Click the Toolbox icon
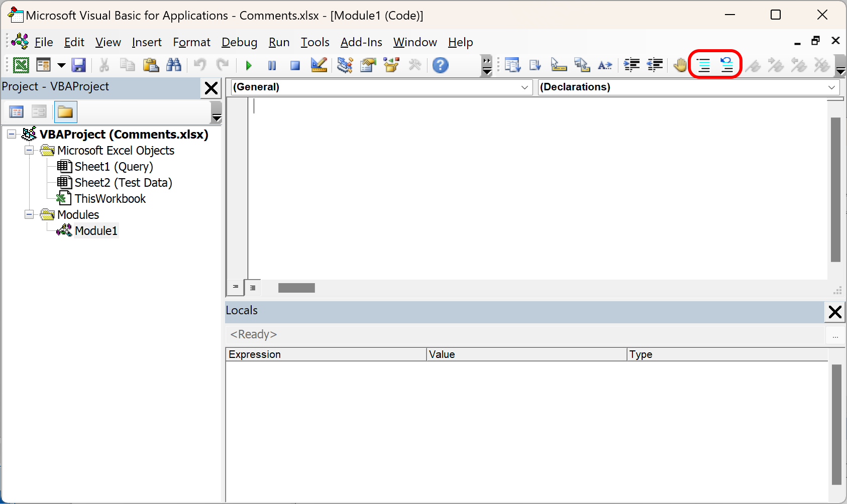The image size is (847, 504). tap(414, 65)
